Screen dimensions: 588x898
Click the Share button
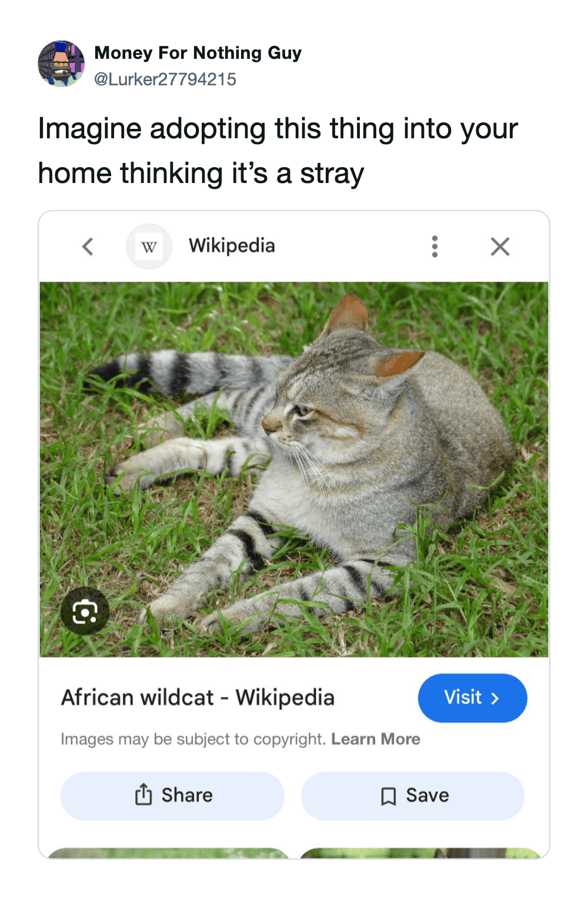pyautogui.click(x=172, y=796)
